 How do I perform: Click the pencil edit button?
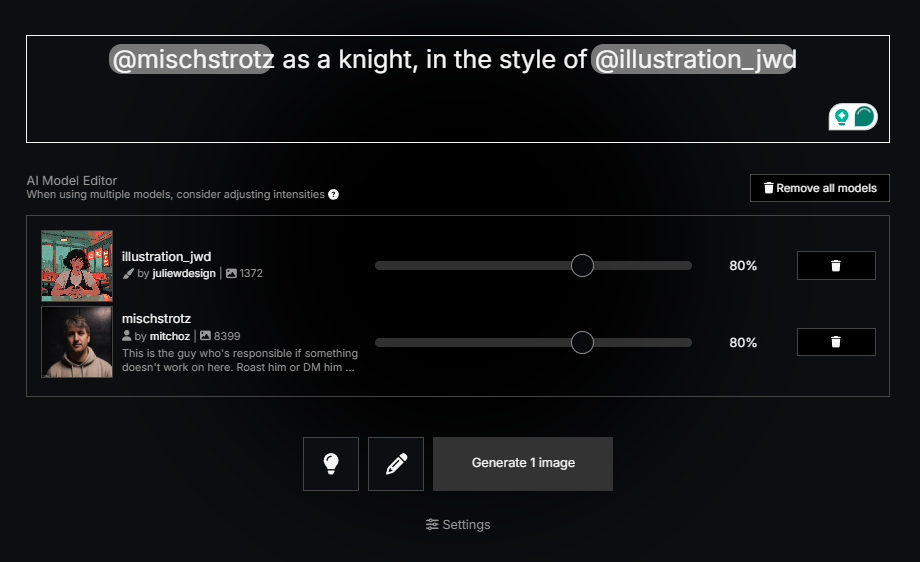click(396, 464)
